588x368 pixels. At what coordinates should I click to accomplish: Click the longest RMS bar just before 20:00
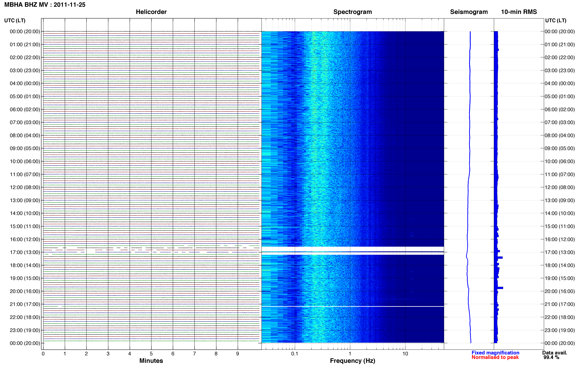[498, 288]
